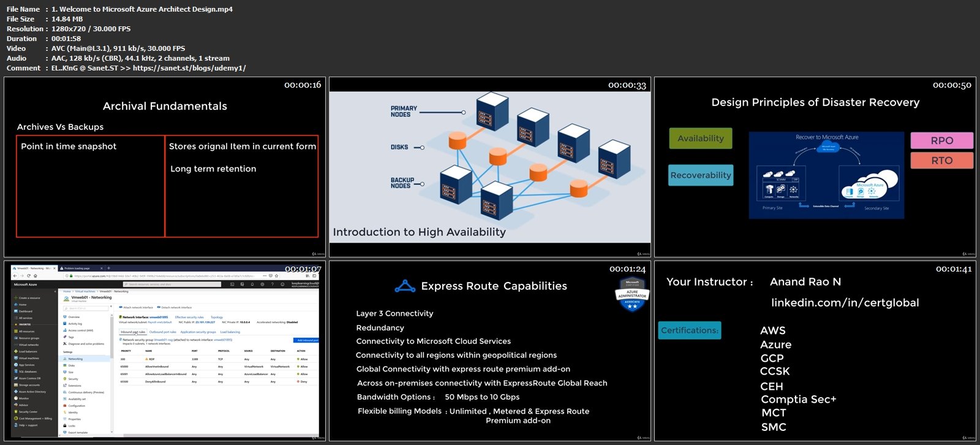The image size is (980, 445).
Task: Open the new browser tab plus button
Action: tap(108, 268)
